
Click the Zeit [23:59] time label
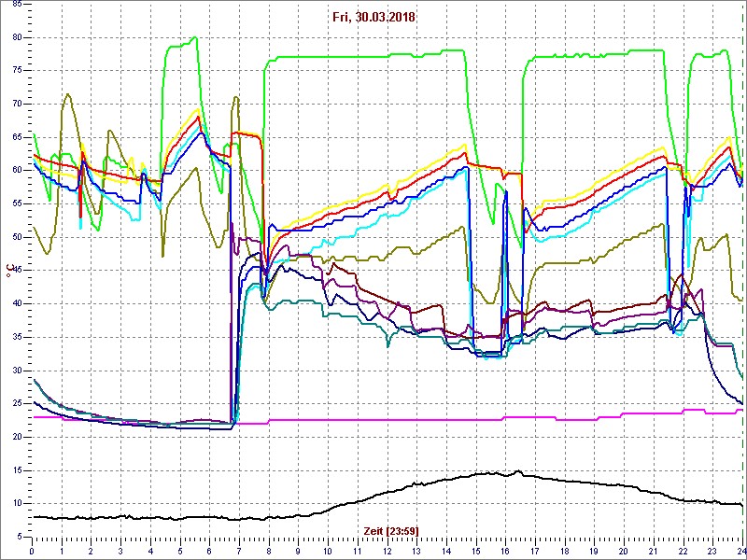click(391, 530)
